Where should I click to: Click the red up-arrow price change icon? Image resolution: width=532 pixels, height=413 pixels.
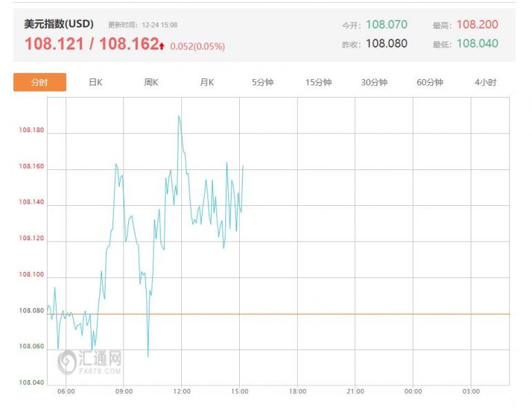[161, 46]
